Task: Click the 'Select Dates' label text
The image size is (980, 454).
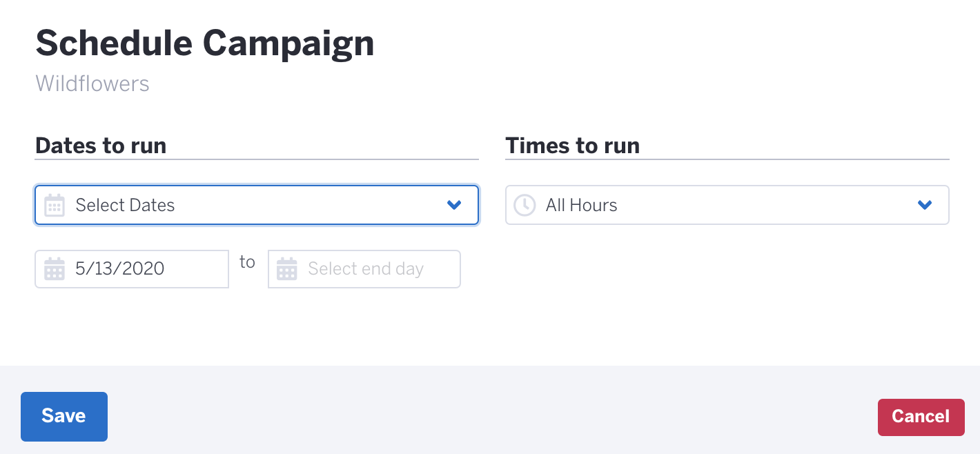Action: pyautogui.click(x=126, y=205)
